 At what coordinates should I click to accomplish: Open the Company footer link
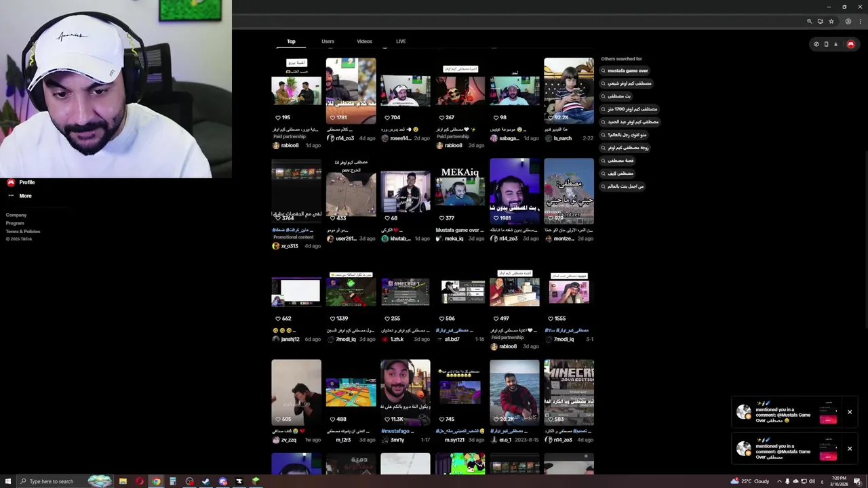[16, 215]
